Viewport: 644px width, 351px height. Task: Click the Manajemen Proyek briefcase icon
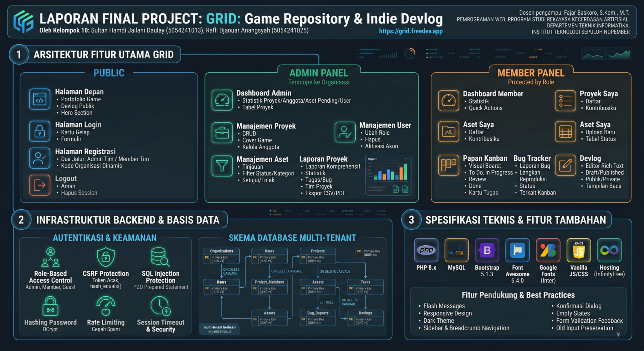click(x=222, y=132)
